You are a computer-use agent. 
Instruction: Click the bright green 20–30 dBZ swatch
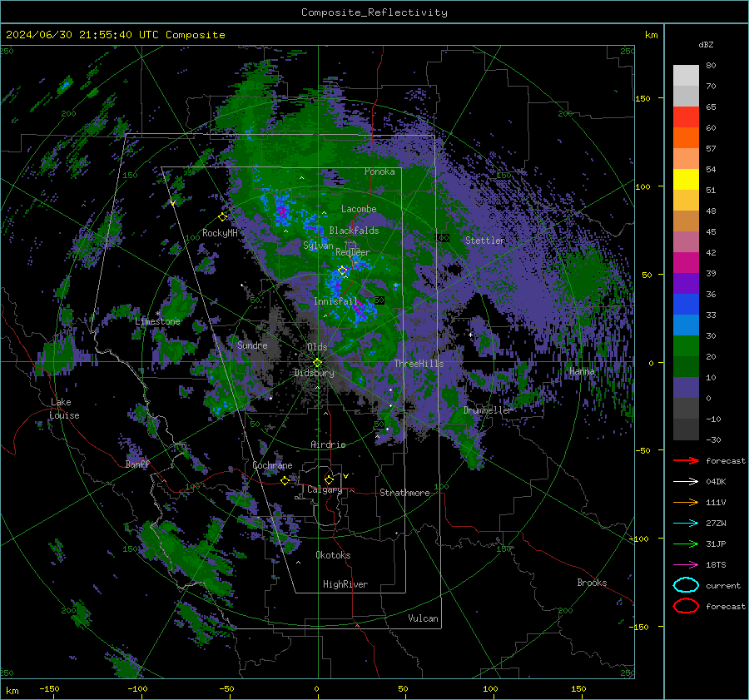(686, 346)
